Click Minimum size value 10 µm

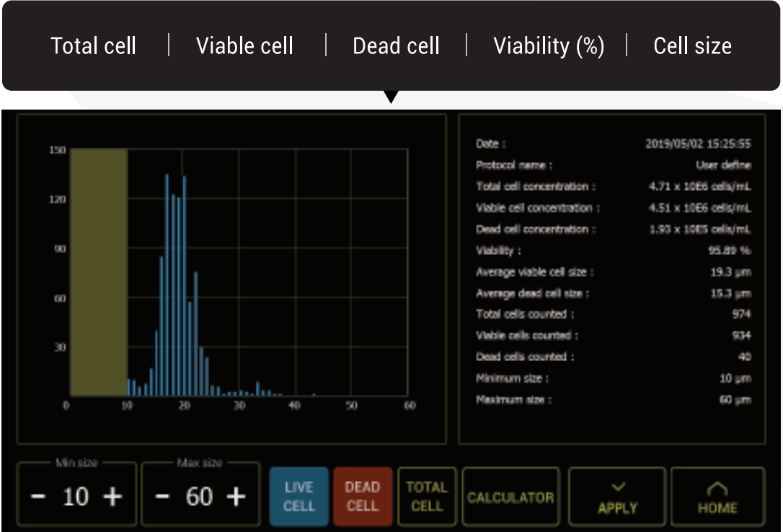735,378
